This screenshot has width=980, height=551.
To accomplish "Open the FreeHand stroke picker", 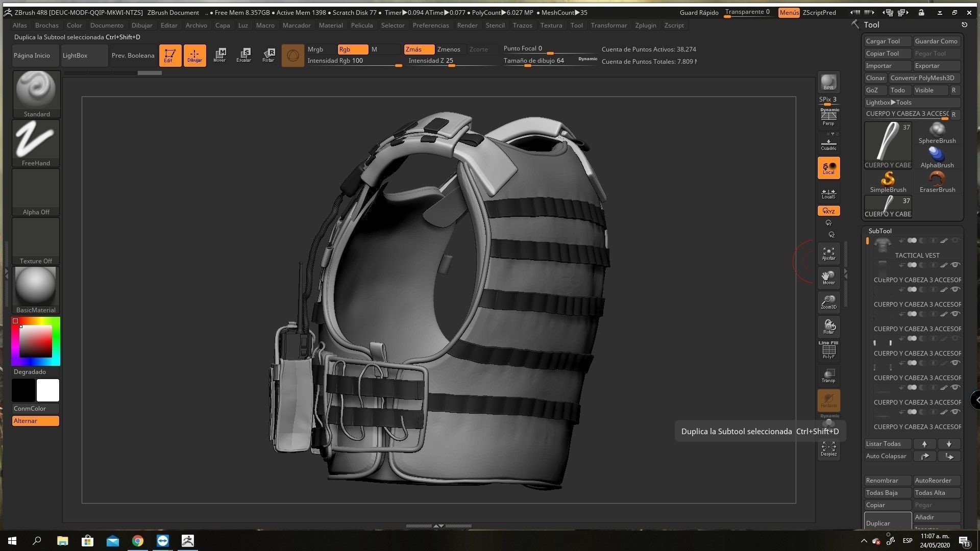I will (36, 144).
